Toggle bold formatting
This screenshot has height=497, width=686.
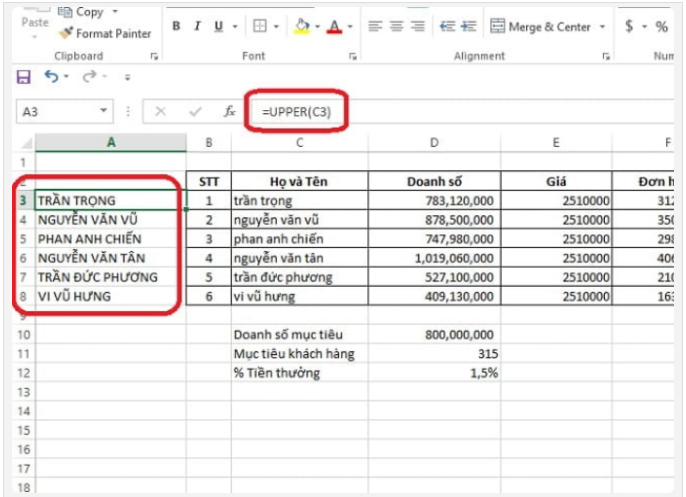pyautogui.click(x=176, y=26)
